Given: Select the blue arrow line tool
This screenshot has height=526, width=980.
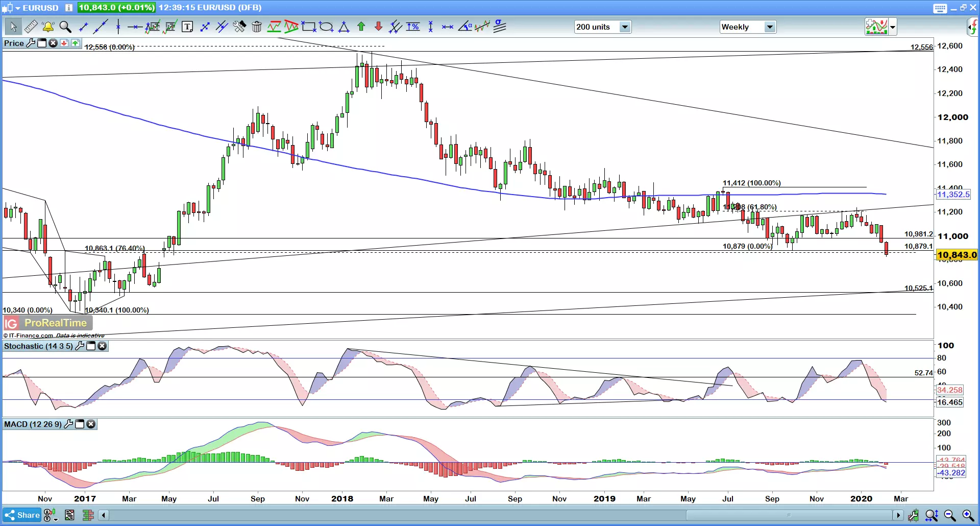Looking at the screenshot, I should (x=205, y=27).
